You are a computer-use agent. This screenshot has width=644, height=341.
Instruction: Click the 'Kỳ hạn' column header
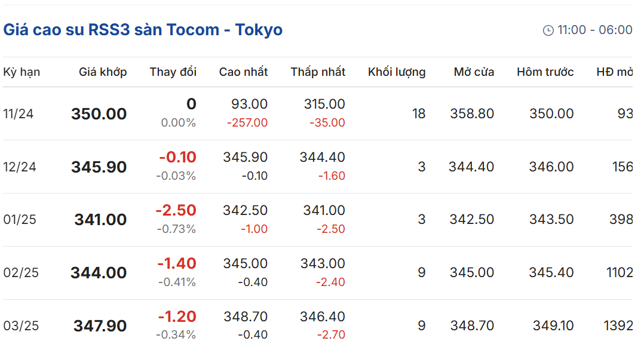[x=22, y=72]
